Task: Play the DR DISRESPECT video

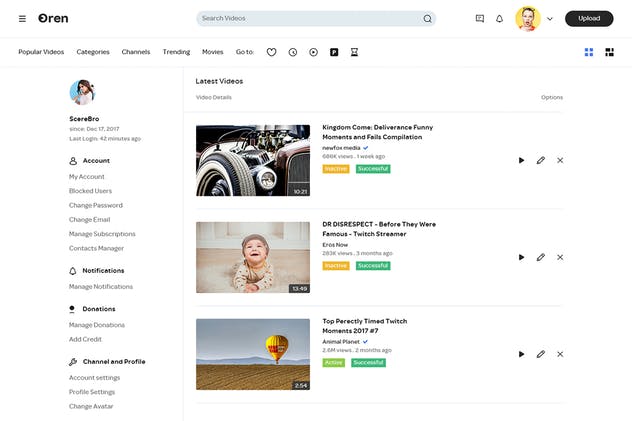Action: [521, 257]
